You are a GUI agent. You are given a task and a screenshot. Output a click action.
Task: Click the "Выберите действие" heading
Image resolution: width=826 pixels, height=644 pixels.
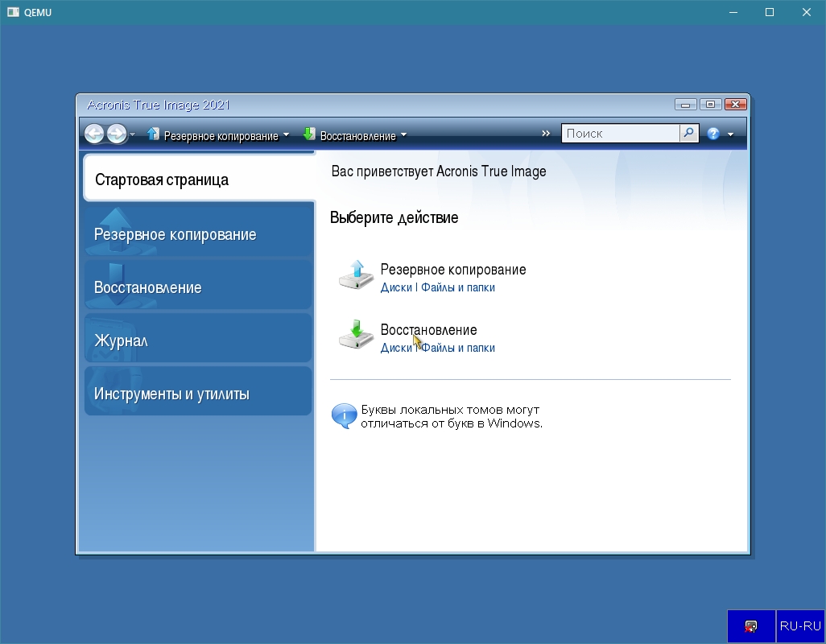(394, 217)
